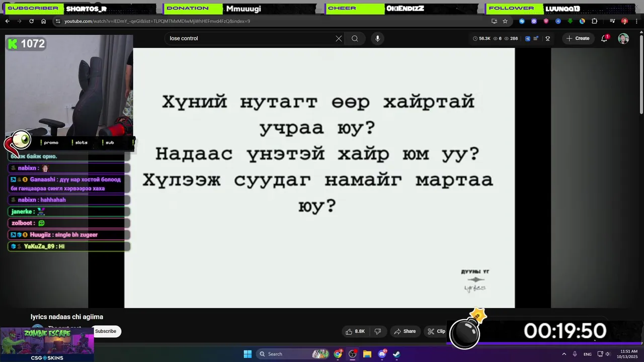This screenshot has height=362, width=644.
Task: Open Chrome's three-dot menu
Action: 636,21
